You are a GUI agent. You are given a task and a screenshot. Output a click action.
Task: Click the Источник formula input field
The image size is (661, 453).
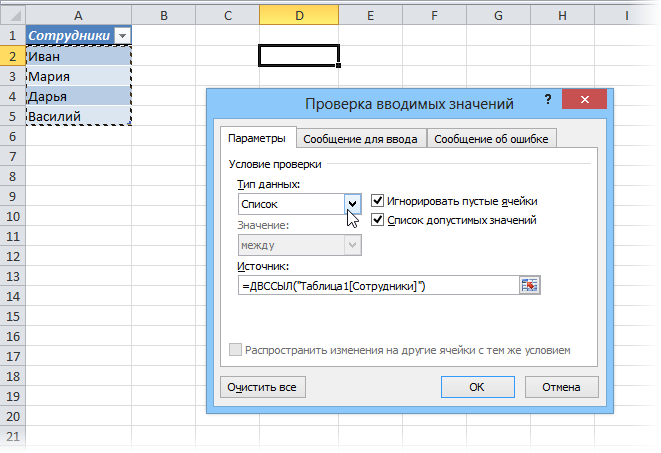[x=379, y=286]
